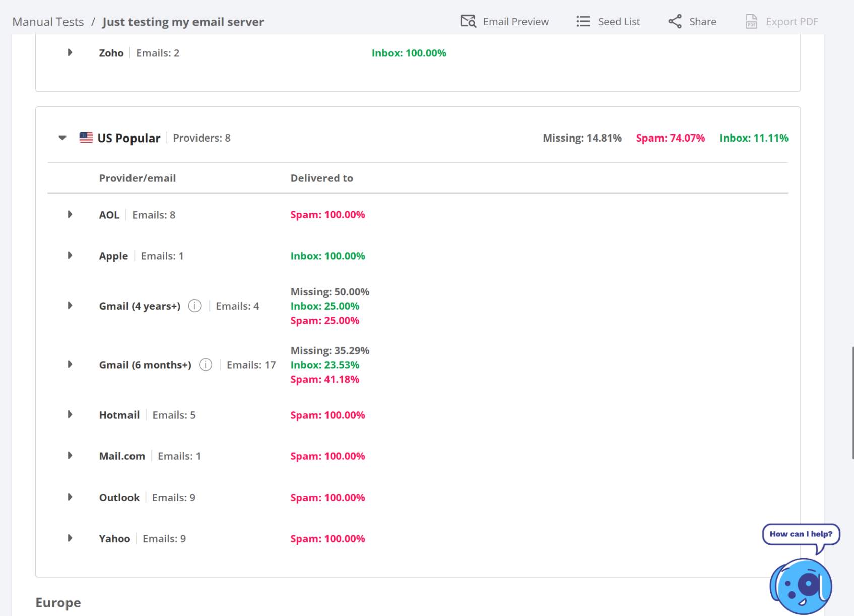Screen dimensions: 854x616
Task: Click the Export PDF document icon
Action: [751, 21]
